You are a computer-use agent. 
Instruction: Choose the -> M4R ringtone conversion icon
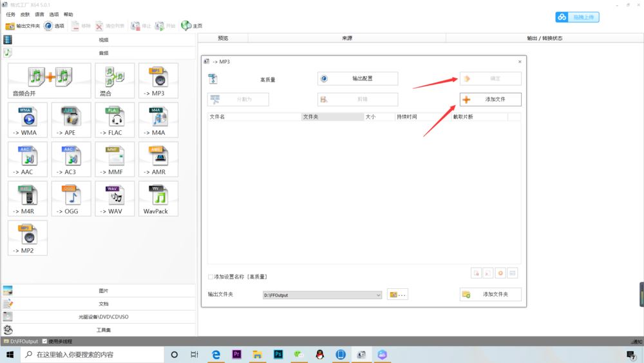[x=28, y=199]
